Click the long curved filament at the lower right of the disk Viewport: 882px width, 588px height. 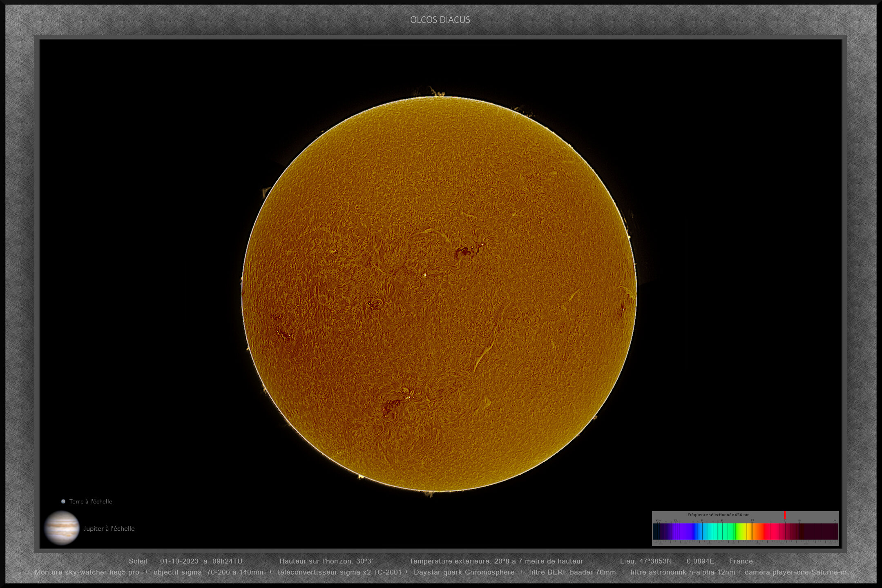(485, 353)
